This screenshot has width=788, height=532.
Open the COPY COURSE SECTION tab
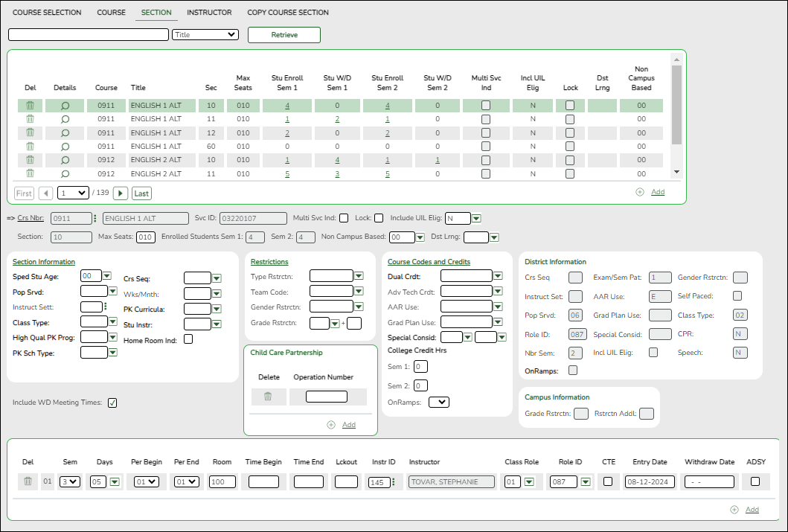(x=286, y=12)
